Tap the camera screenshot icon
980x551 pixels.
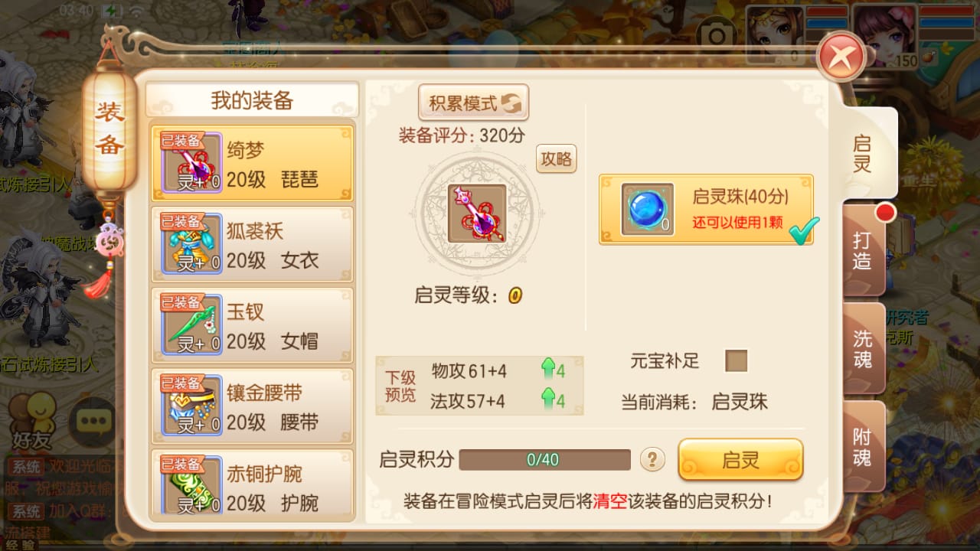[717, 36]
